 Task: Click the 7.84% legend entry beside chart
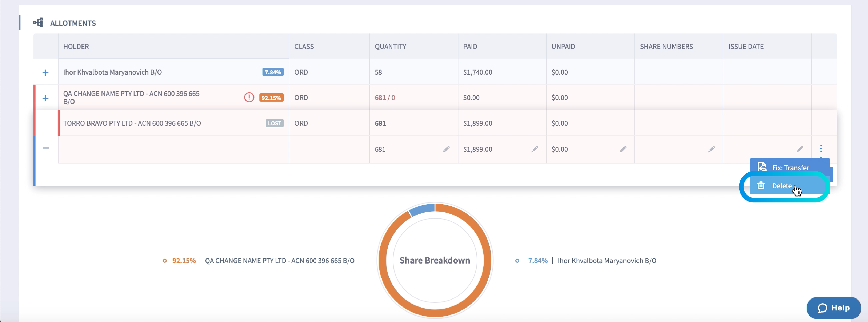pyautogui.click(x=586, y=261)
